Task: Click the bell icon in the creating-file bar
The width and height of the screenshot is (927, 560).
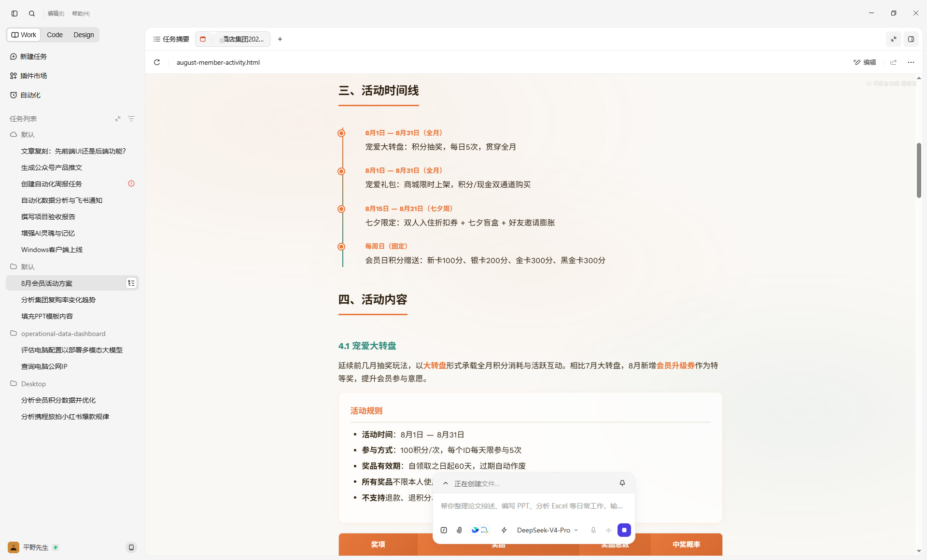Action: pyautogui.click(x=622, y=483)
